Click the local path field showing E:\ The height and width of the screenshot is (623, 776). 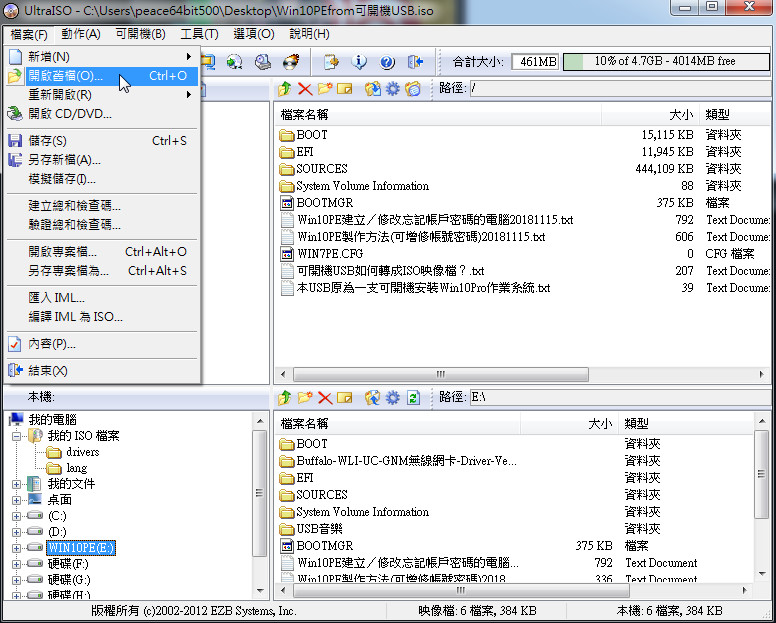coord(621,397)
